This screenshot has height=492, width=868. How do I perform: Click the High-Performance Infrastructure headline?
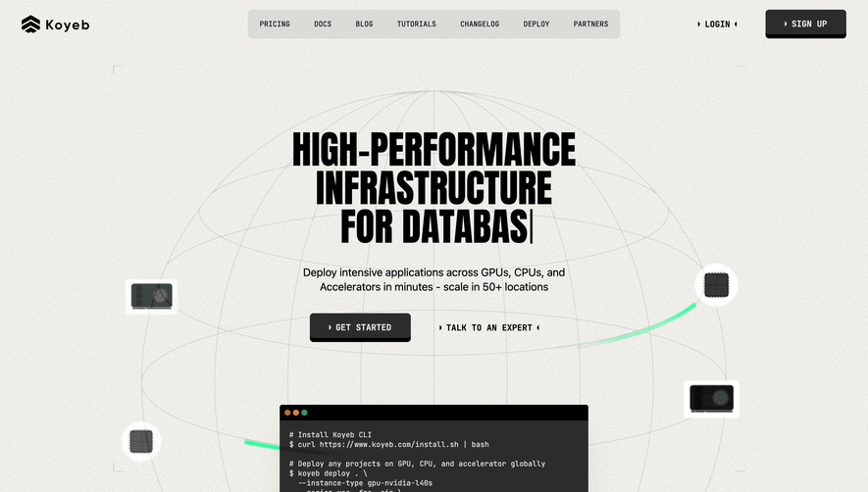tap(434, 187)
